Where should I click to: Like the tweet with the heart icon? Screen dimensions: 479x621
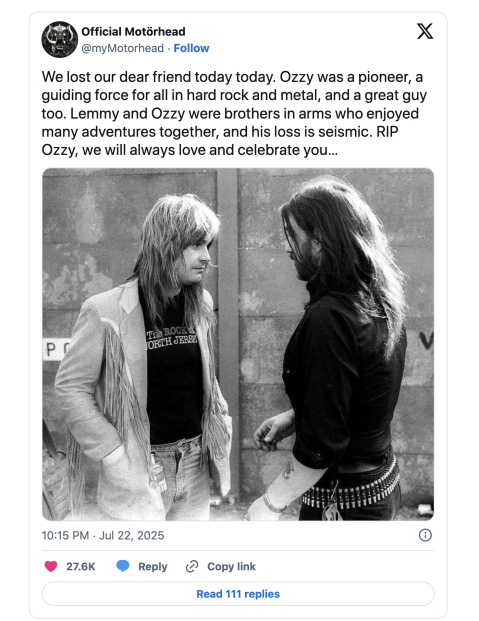[x=51, y=566]
